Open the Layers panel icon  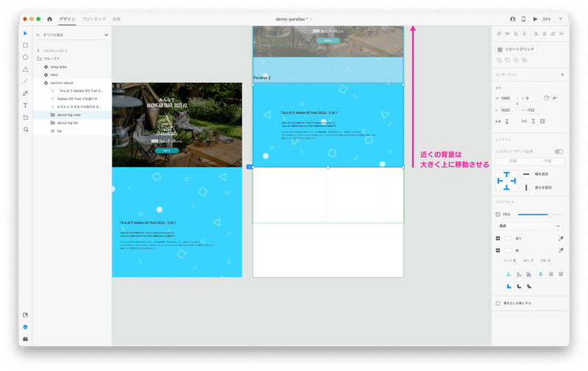(25, 327)
